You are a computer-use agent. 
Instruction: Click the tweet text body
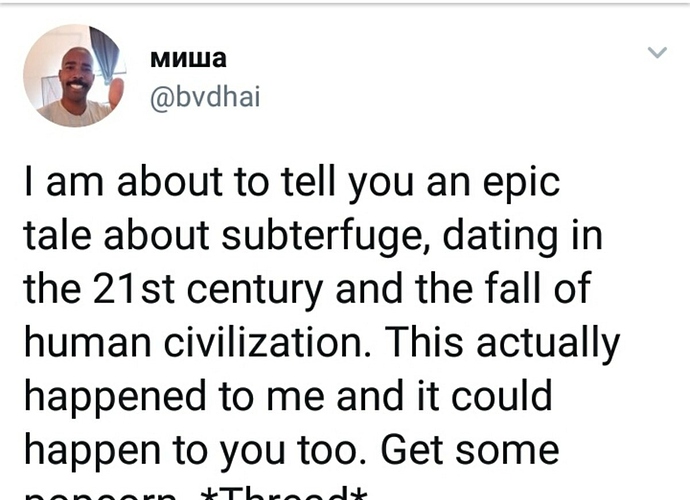[322, 330]
